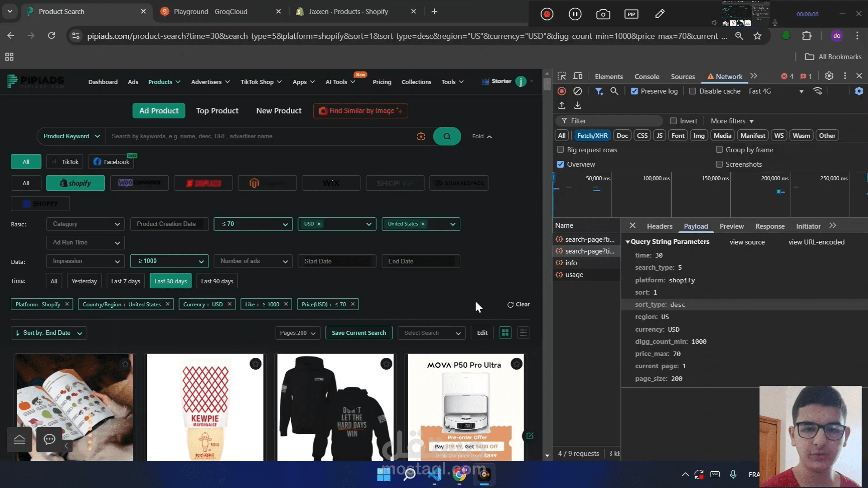The width and height of the screenshot is (868, 488).
Task: Select the TikTok platform filter
Action: click(x=65, y=162)
